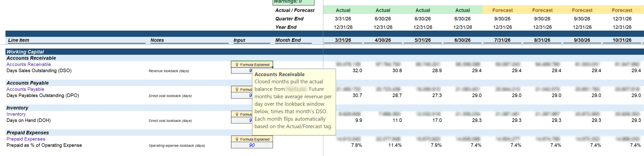Viewport: 644px width, 156px height.
Task: Select the Days Payables Outstanding (DPO) label
Action: click(x=43, y=96)
